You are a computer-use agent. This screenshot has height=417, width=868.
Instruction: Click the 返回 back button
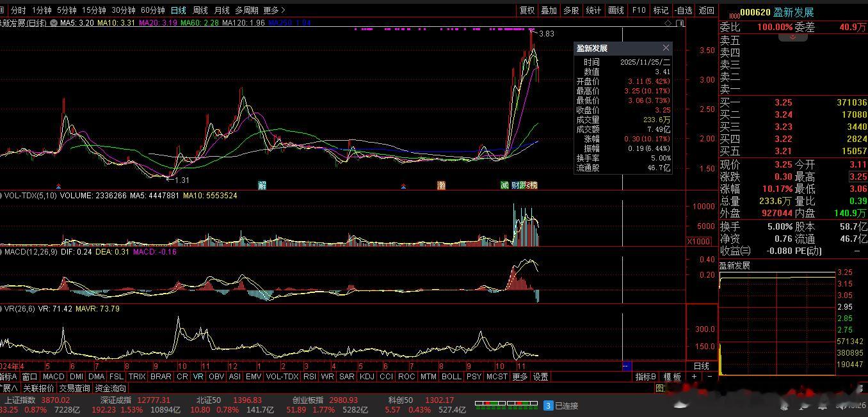pos(706,10)
